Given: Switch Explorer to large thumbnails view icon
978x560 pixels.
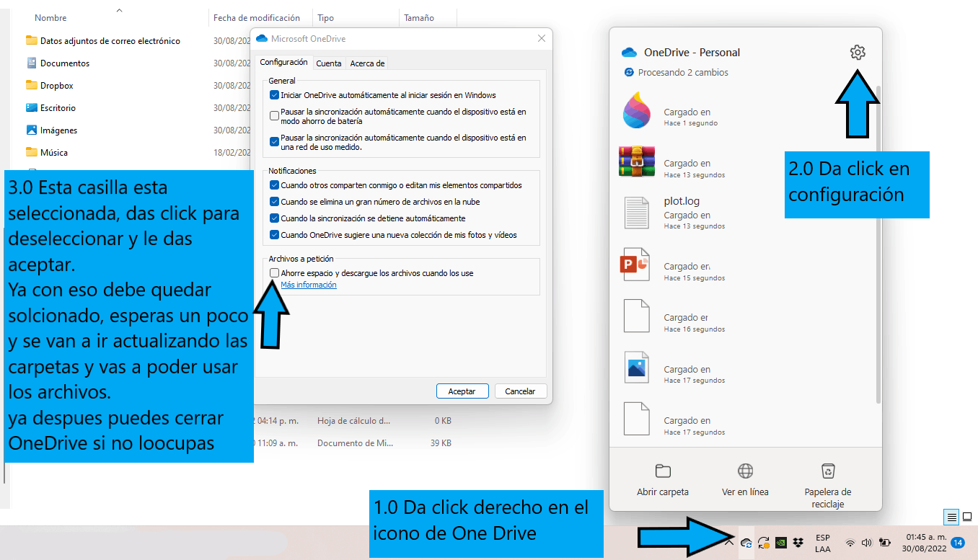Looking at the screenshot, I should (968, 517).
